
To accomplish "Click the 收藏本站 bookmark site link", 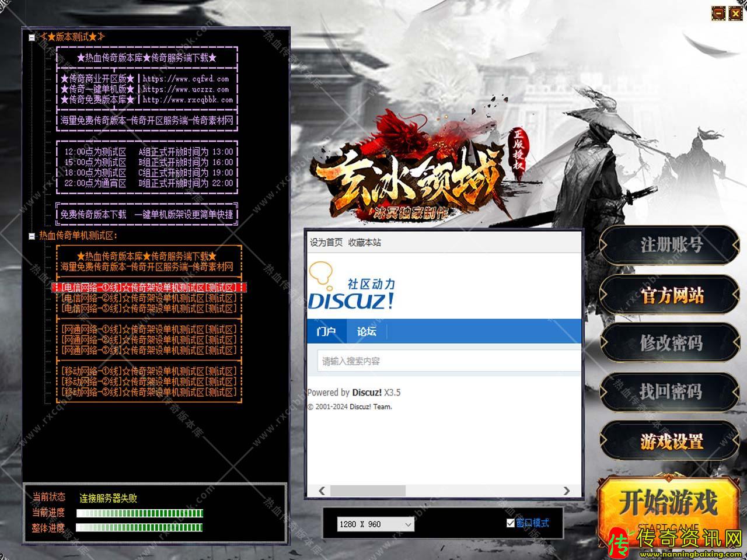I will (365, 243).
